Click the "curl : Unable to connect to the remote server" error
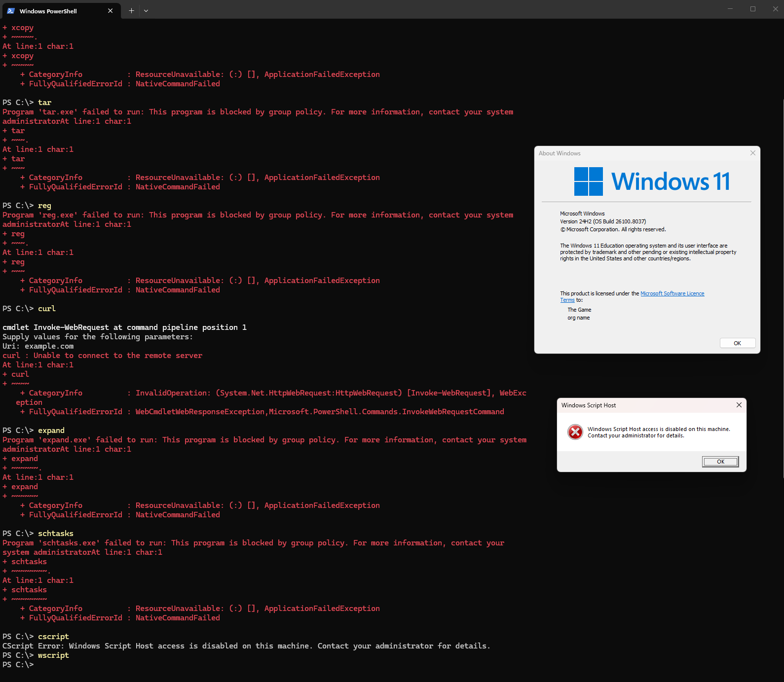This screenshot has width=784, height=682. (x=103, y=356)
